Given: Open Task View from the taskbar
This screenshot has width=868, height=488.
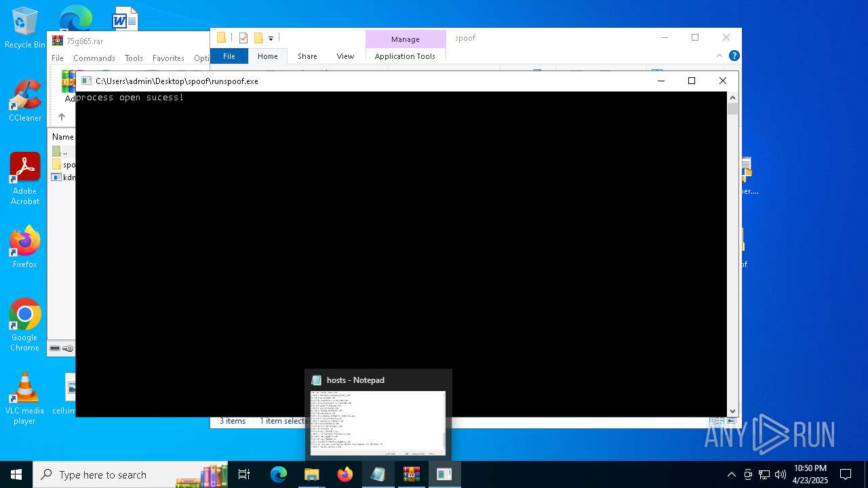Looking at the screenshot, I should (x=244, y=474).
